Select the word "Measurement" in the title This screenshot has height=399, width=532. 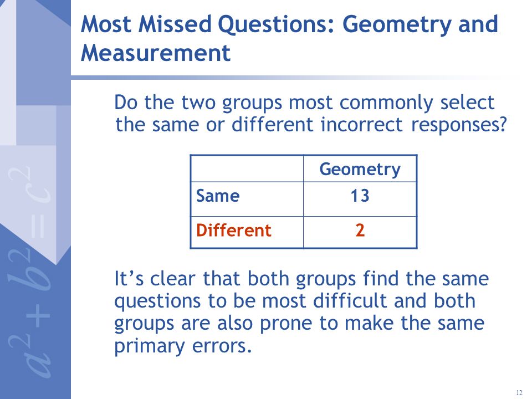(156, 54)
